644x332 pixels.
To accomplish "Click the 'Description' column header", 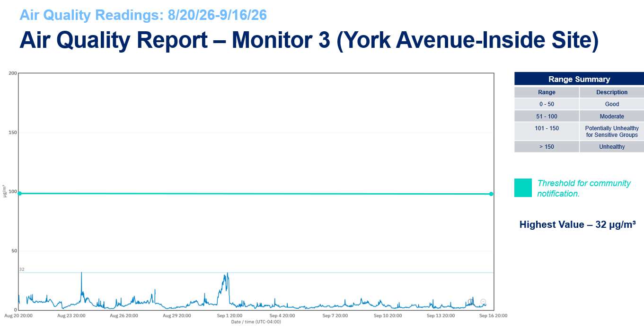I will [612, 92].
